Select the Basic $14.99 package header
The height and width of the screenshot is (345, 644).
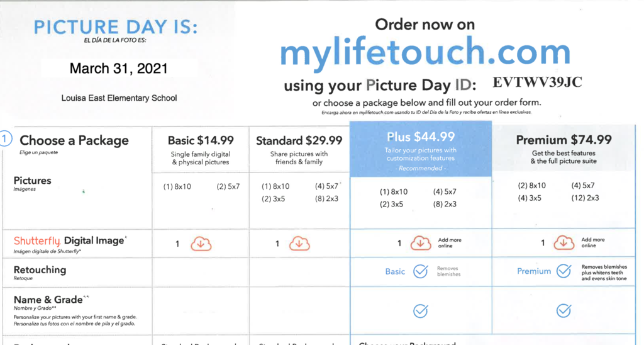(x=201, y=140)
